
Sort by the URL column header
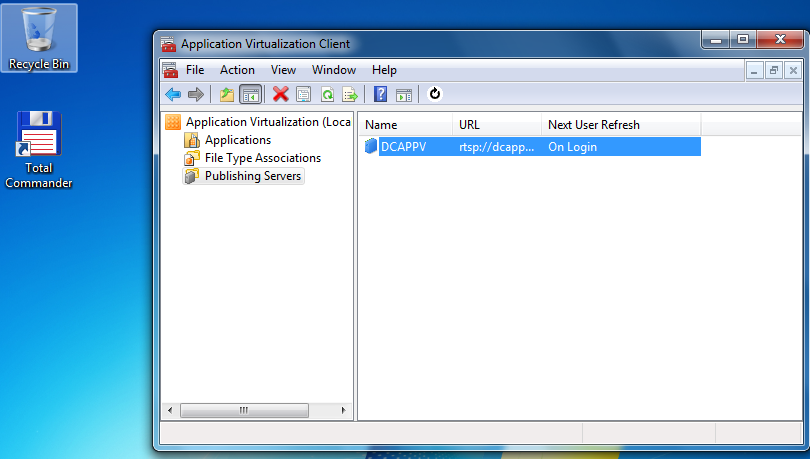[497, 125]
